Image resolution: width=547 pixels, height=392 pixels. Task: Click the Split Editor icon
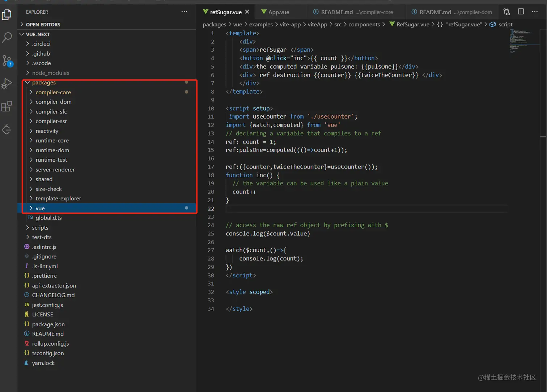(521, 12)
